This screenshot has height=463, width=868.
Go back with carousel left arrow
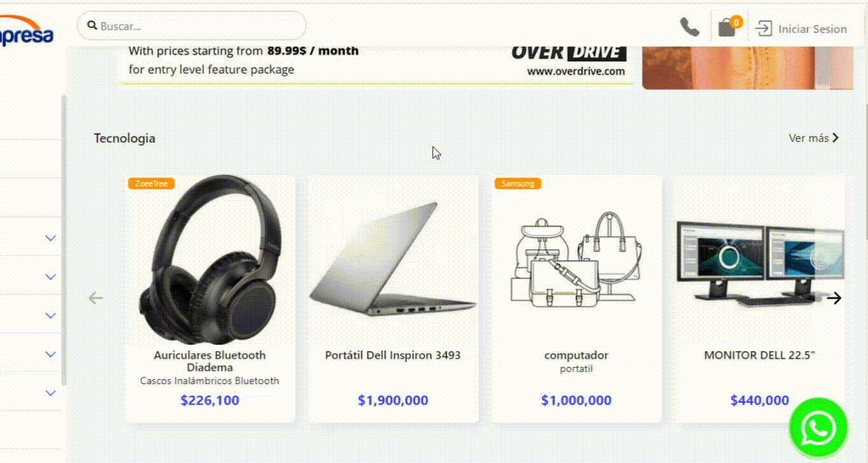coord(95,298)
